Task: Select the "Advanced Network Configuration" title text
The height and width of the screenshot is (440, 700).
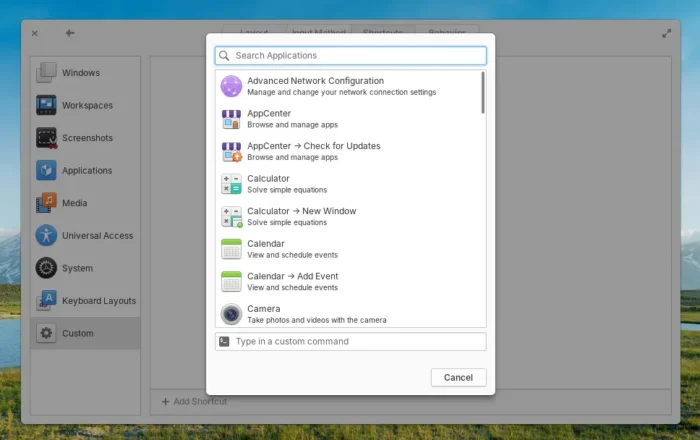Action: [x=316, y=81]
